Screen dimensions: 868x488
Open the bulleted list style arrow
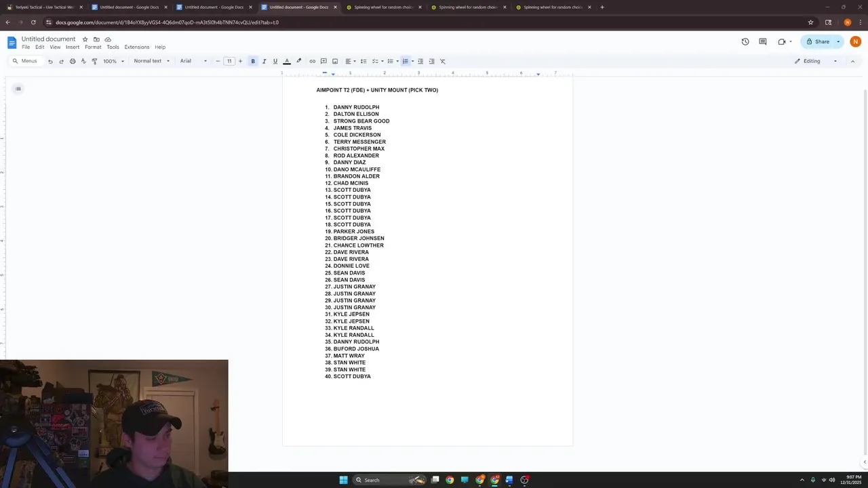(397, 61)
